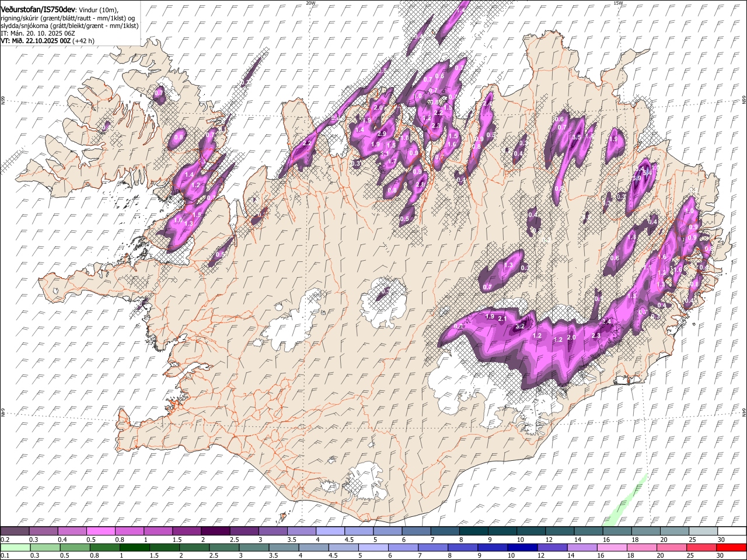
Task: Click the 0.4 label in the snow legend
Action: [63, 540]
